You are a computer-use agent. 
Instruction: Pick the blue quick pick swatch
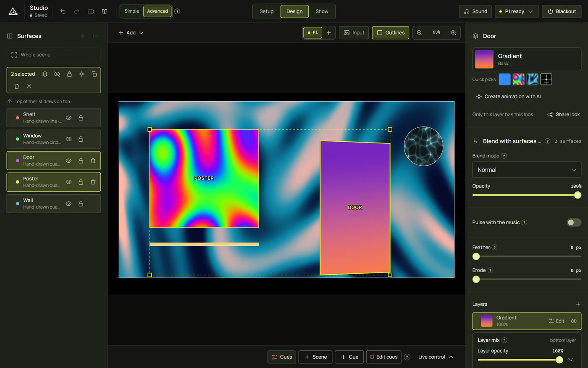pyautogui.click(x=504, y=79)
